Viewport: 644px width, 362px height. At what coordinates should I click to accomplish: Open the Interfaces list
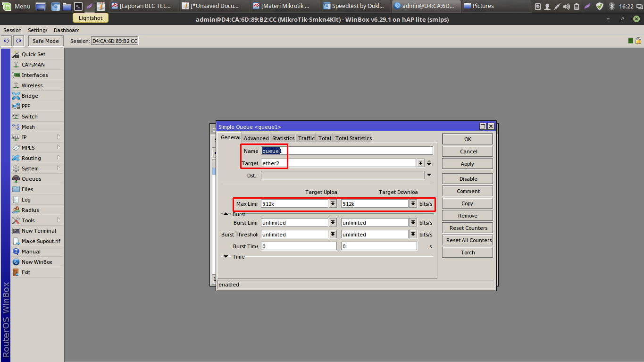[x=37, y=75]
